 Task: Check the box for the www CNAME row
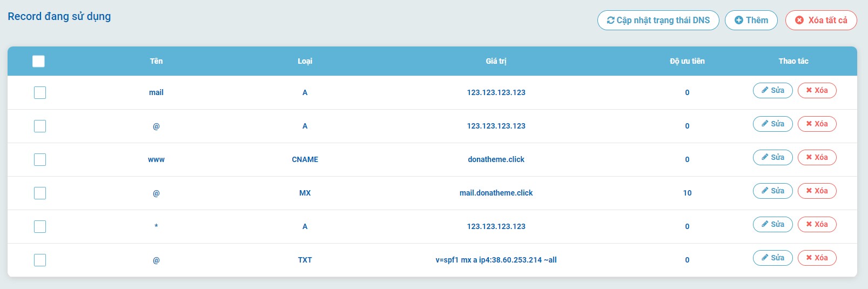click(x=40, y=159)
